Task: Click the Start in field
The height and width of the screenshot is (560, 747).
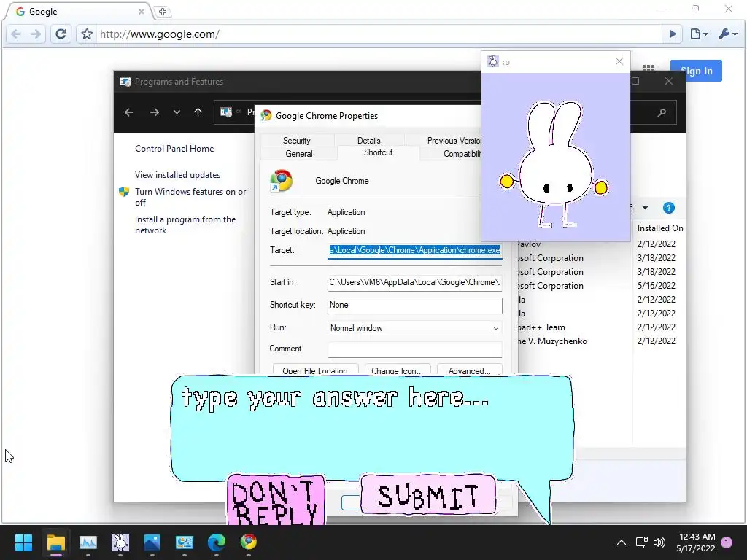Action: 414,282
